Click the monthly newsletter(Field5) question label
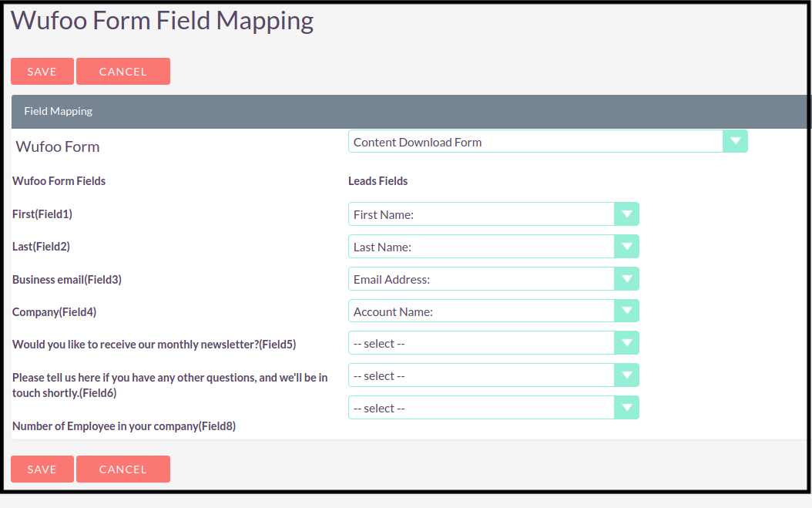812x508 pixels. (x=154, y=345)
